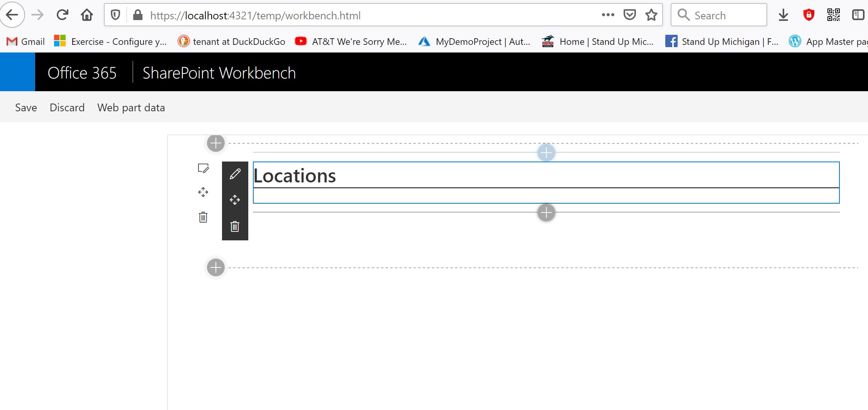Add a new section above Locations
The image size is (868, 410).
point(216,143)
